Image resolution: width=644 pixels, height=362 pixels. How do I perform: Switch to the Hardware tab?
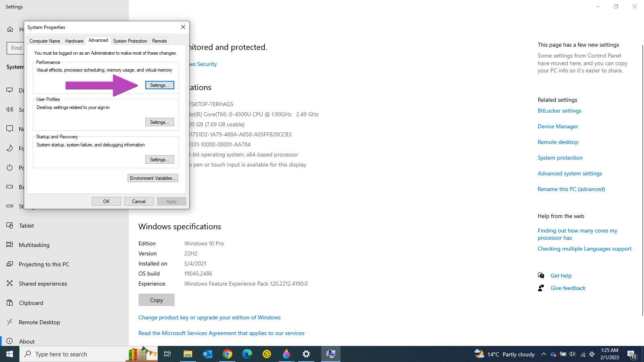(x=74, y=41)
